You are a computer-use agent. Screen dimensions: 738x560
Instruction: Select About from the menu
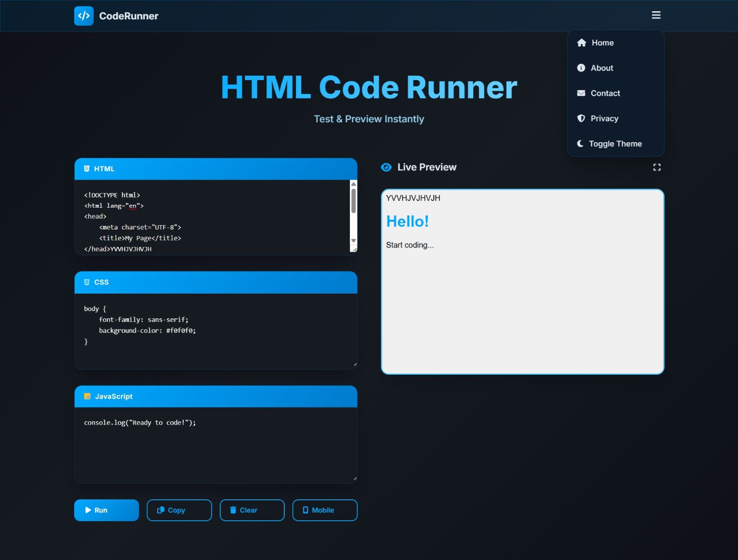(x=602, y=68)
